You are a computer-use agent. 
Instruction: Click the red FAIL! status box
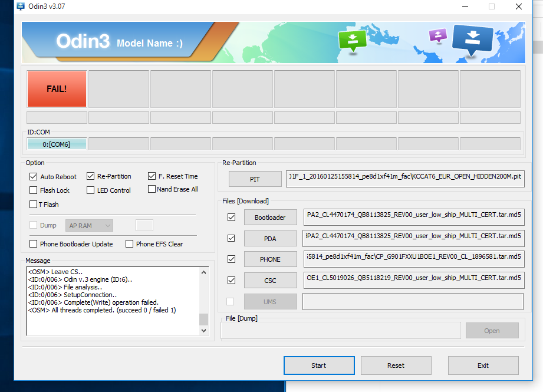click(x=57, y=89)
